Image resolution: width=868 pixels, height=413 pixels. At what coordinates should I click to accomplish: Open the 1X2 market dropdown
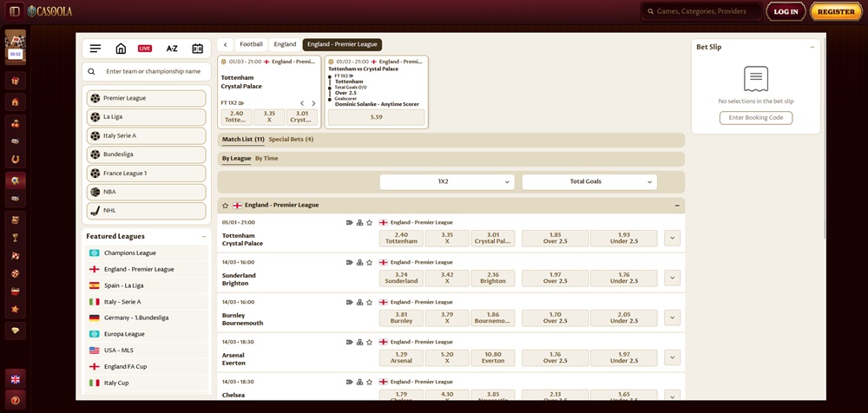[447, 181]
